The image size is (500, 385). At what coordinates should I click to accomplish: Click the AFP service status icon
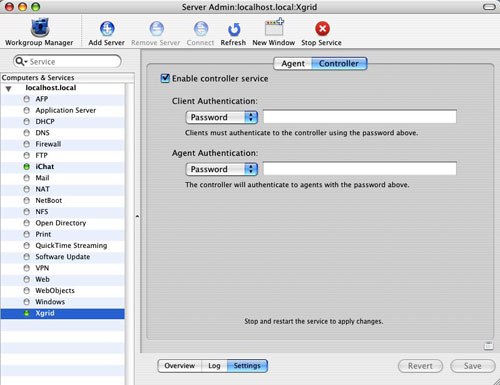tap(27, 99)
